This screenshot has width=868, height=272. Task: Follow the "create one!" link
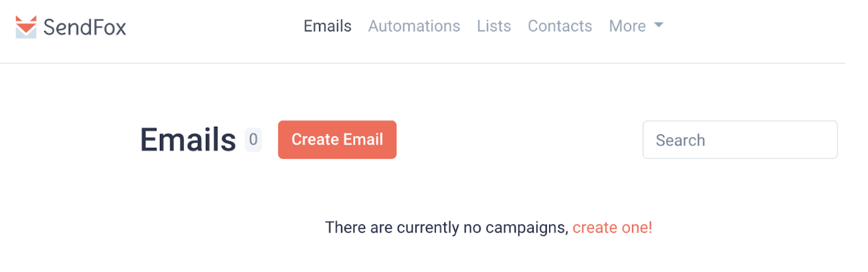click(x=612, y=228)
